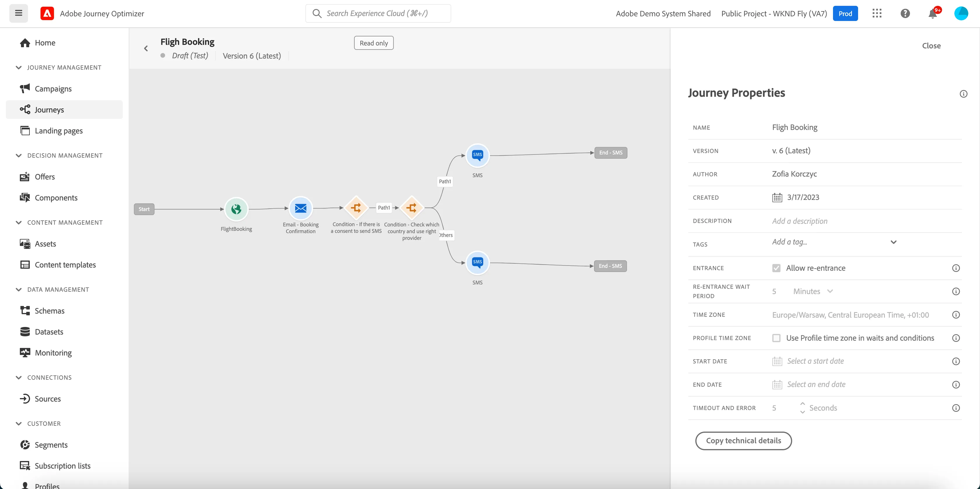Collapse the Data Management section

(x=19, y=289)
